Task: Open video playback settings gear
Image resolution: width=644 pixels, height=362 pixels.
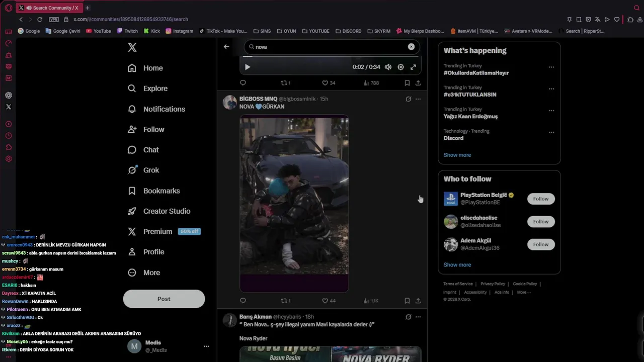Action: click(x=400, y=67)
